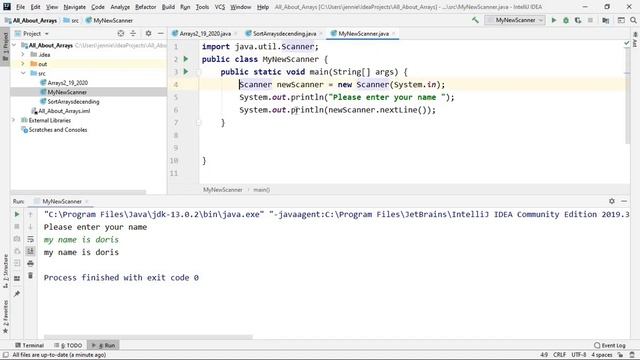This screenshot has height=360, width=640.
Task: Click the run gutter arrow beside main method
Action: pyautogui.click(x=186, y=72)
